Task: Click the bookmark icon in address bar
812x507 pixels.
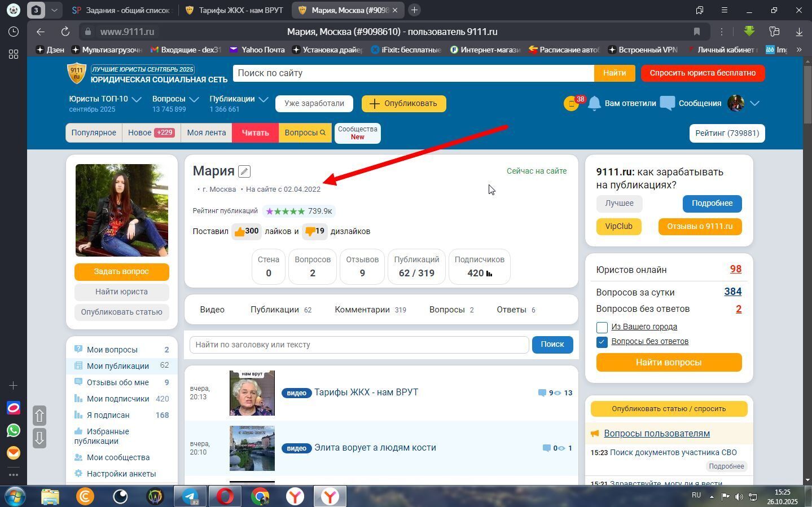Action: (696, 32)
